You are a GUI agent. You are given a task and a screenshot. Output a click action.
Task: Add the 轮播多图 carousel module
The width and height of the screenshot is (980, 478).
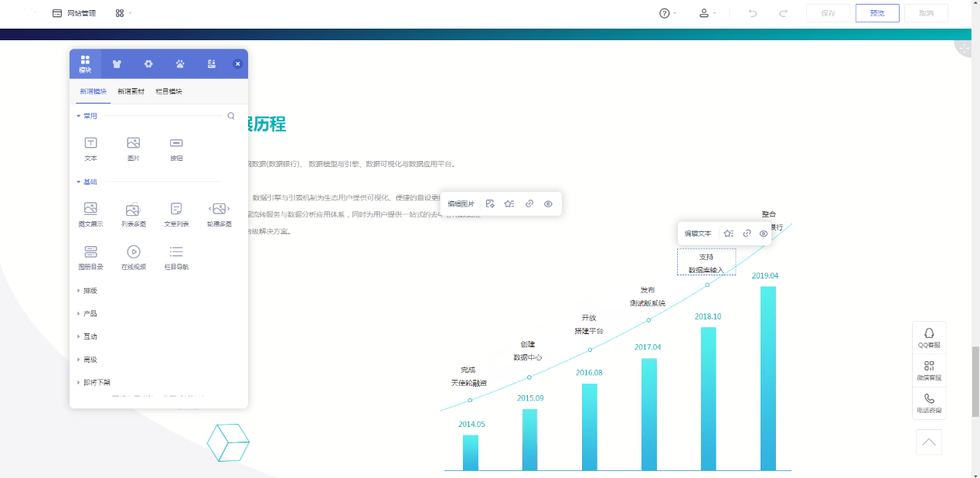click(x=219, y=214)
